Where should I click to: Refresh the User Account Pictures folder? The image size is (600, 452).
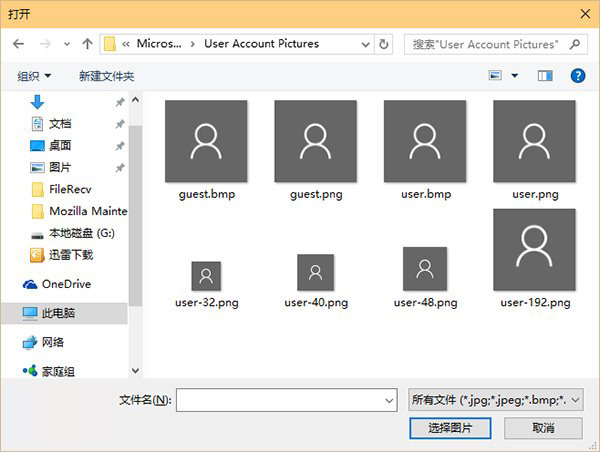point(384,44)
